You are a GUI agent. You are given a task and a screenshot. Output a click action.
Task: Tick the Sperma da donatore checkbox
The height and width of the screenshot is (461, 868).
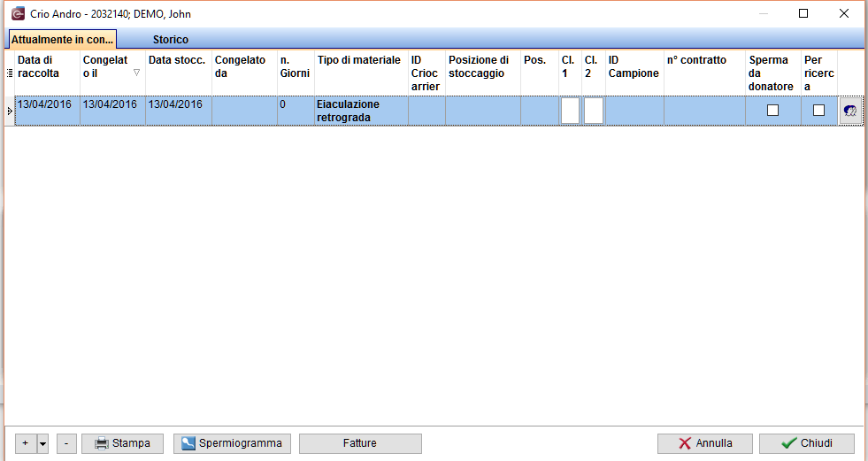pyautogui.click(x=772, y=111)
